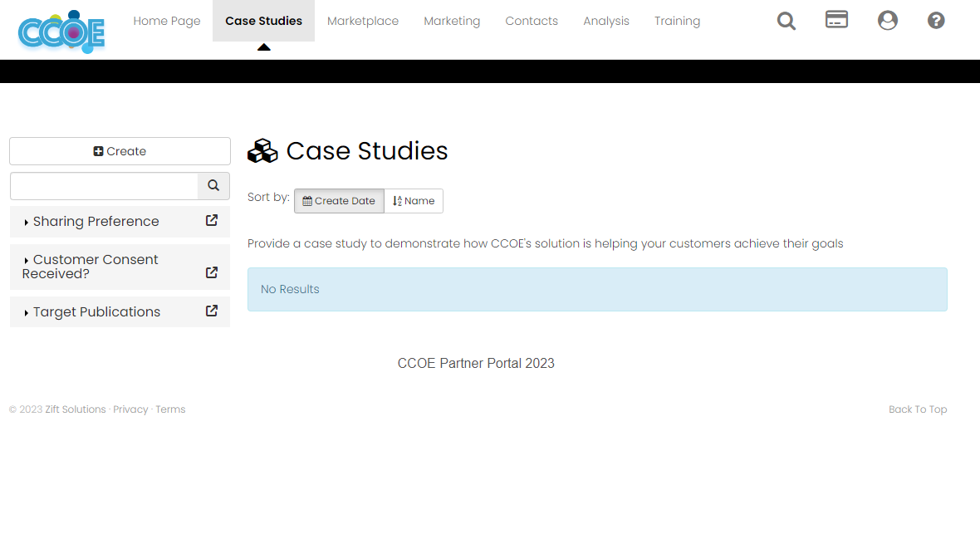Toggle sorting by Create Date
The height and width of the screenshot is (539, 980).
click(338, 200)
